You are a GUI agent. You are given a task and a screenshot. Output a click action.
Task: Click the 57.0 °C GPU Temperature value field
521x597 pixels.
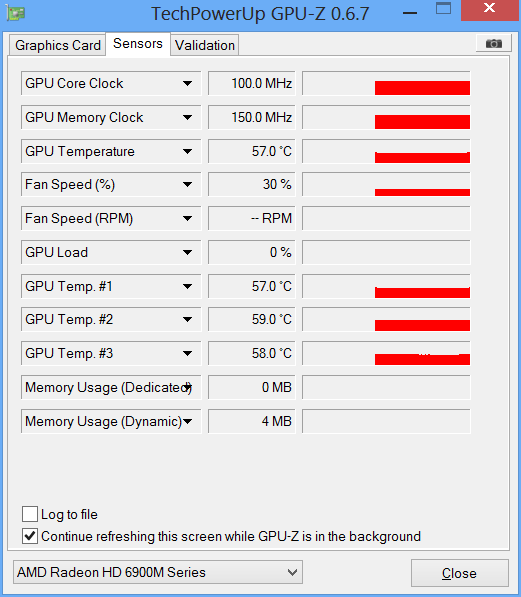point(252,152)
